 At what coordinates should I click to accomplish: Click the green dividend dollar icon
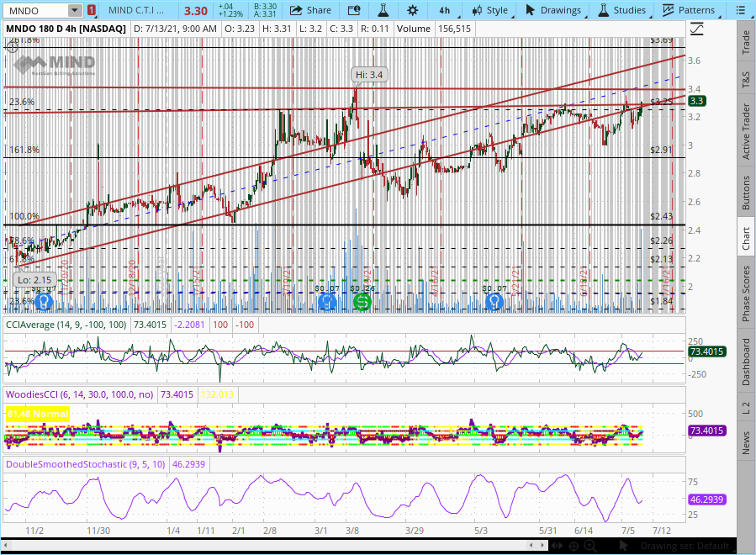[362, 301]
